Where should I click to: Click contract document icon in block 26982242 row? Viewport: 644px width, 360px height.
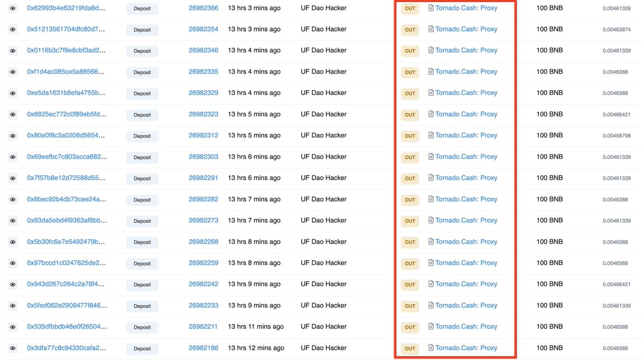(431, 284)
